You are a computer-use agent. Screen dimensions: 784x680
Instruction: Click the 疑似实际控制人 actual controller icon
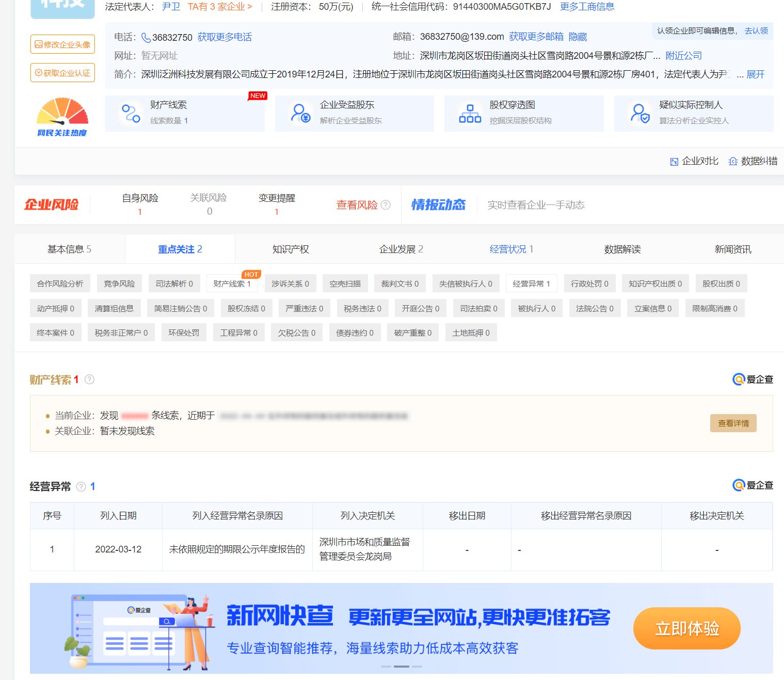click(640, 113)
